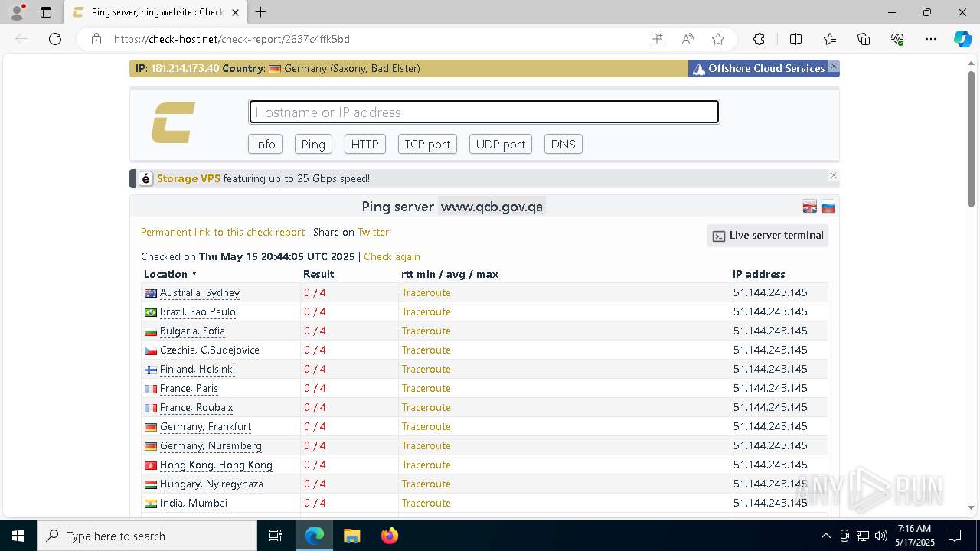Switch language to Russian flag
Viewport: 980px width, 551px height.
tap(828, 207)
